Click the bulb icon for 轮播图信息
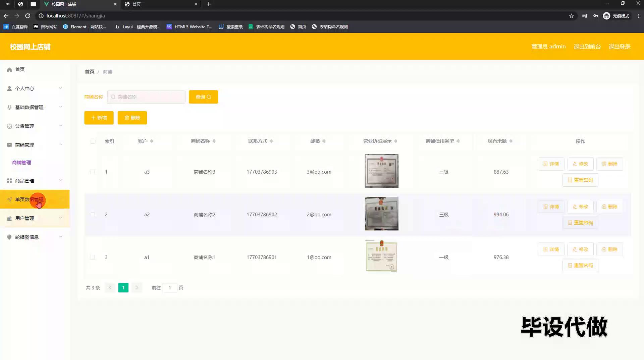The width and height of the screenshot is (644, 360). click(x=9, y=237)
